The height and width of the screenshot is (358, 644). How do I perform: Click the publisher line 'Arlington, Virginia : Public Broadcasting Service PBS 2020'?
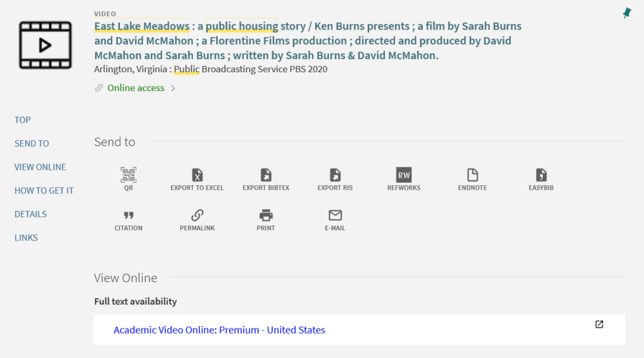pos(211,69)
